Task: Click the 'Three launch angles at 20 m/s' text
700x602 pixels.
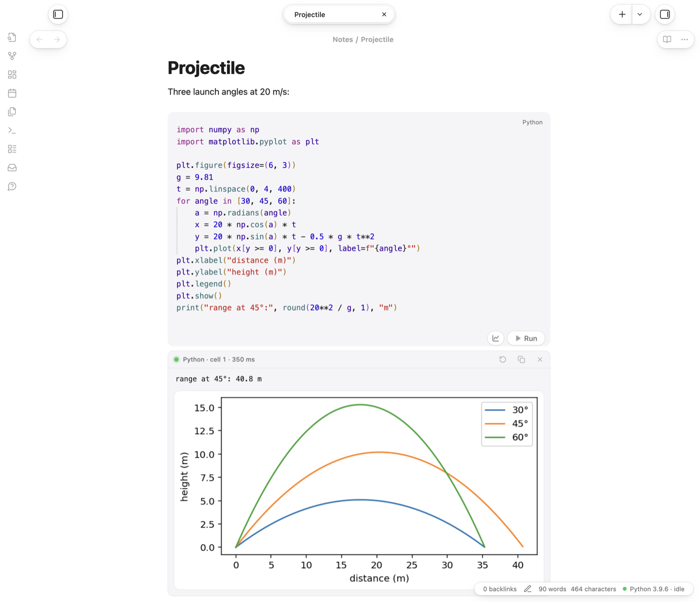Action: coord(228,92)
